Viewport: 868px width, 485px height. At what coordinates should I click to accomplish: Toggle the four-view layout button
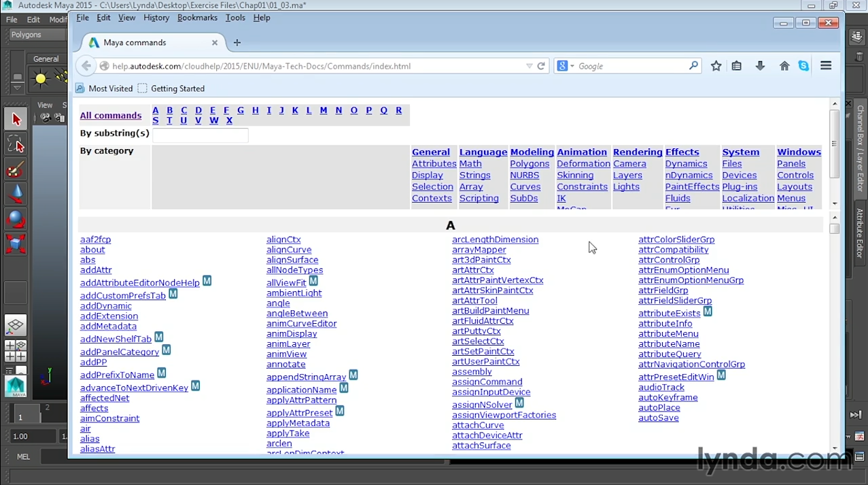16,351
